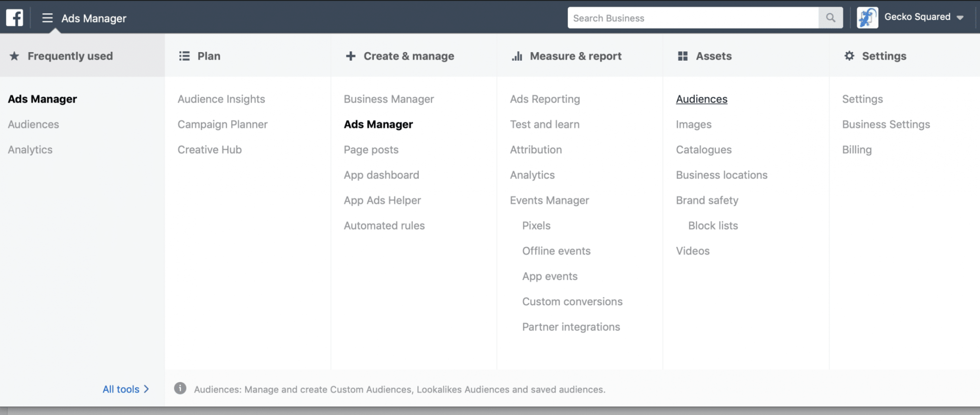Click the search magnifier button

pos(831,18)
